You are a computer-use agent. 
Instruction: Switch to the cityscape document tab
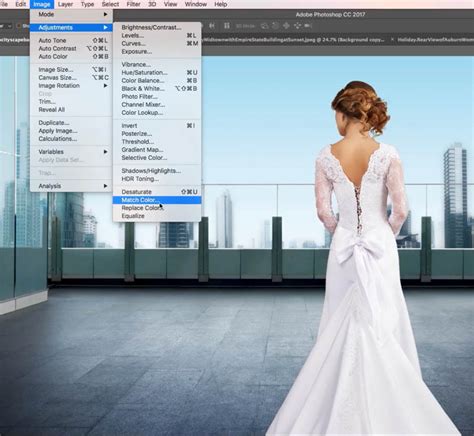coord(15,40)
